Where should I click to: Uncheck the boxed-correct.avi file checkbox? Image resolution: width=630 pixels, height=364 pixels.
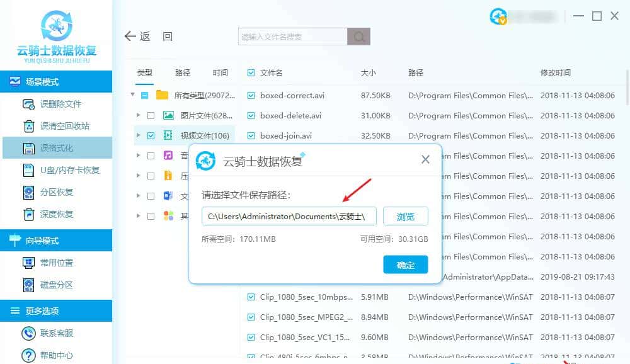[250, 95]
